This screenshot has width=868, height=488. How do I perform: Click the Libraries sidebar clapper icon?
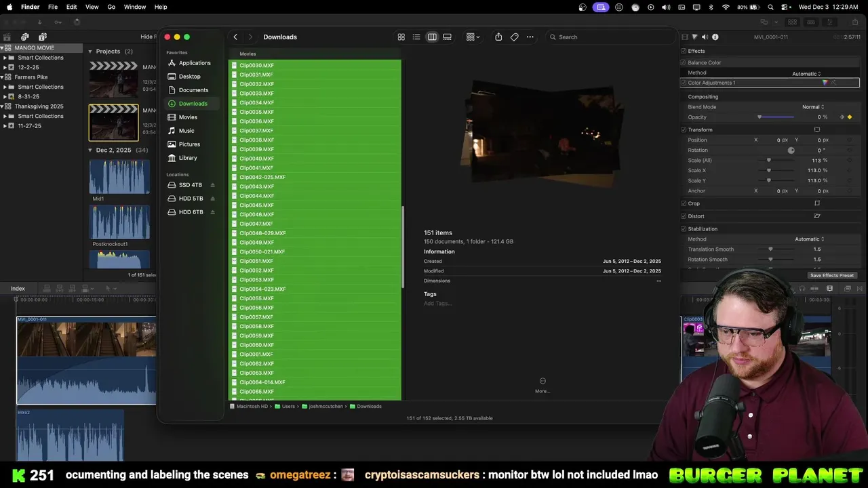7,37
